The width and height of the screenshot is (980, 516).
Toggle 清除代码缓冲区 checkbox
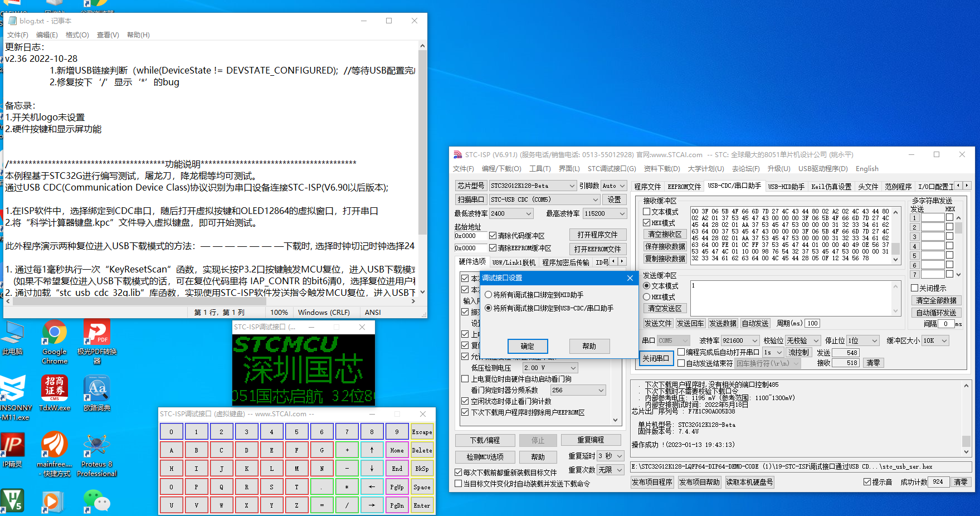coord(516,235)
